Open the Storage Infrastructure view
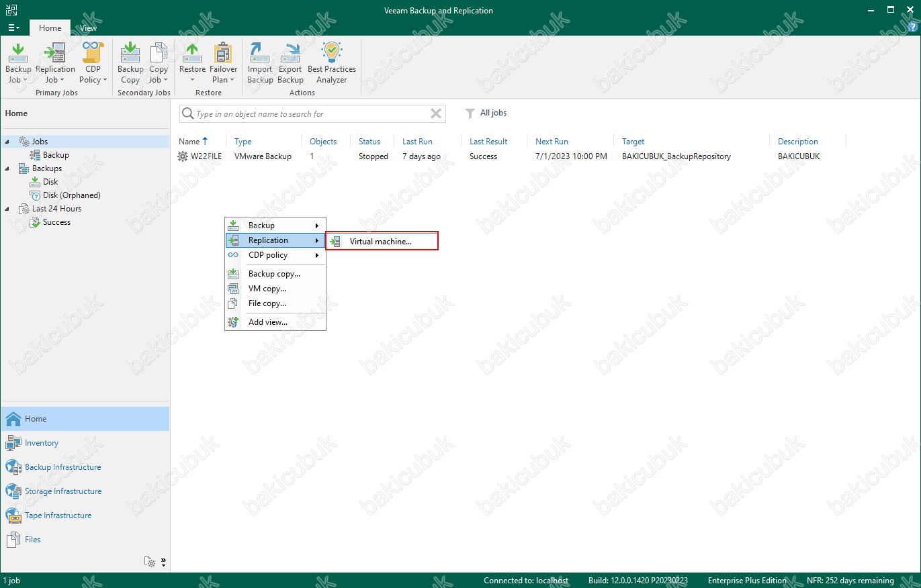 (85, 491)
